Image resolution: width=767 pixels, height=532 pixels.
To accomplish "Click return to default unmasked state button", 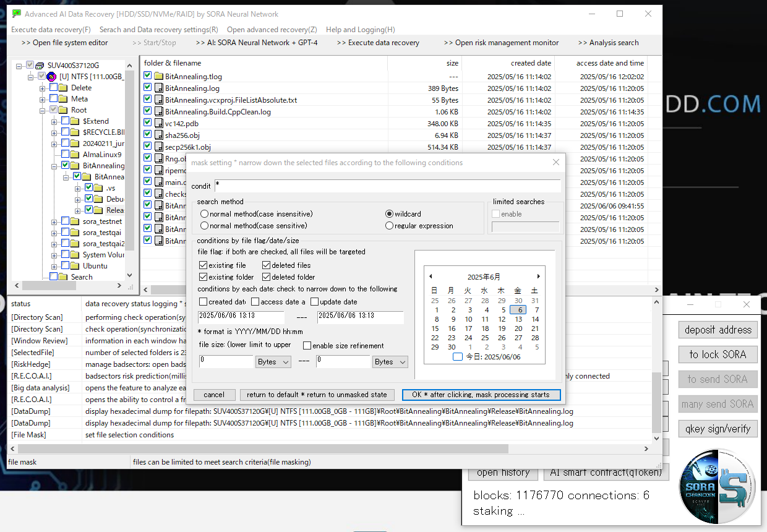I will [x=317, y=395].
